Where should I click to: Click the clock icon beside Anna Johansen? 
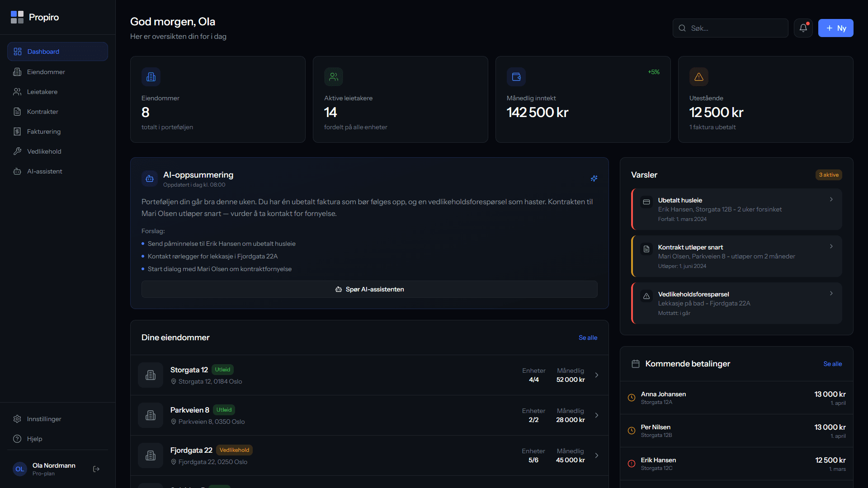(x=632, y=398)
